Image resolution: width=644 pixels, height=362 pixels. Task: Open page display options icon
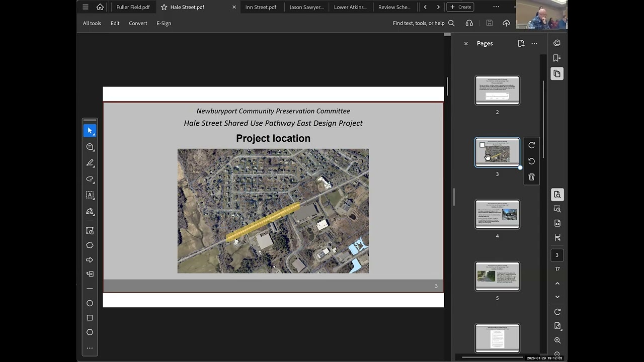[557, 326]
